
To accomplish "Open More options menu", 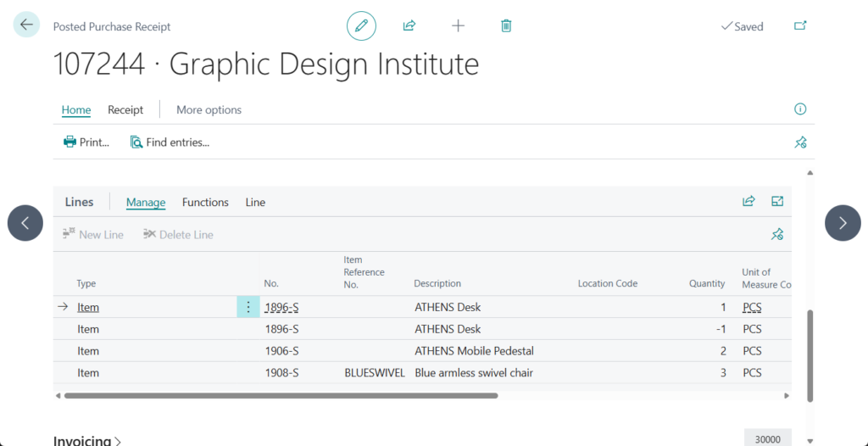I will (x=209, y=110).
